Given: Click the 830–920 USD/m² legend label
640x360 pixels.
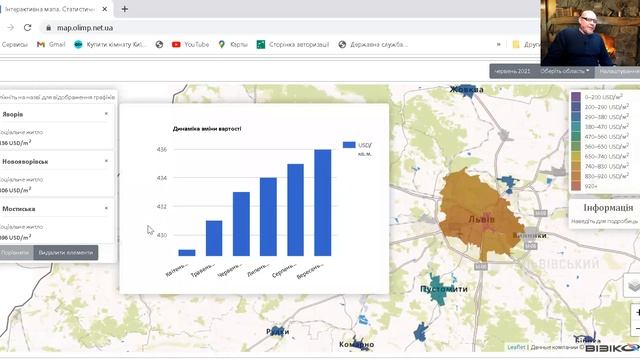Looking at the screenshot, I should pyautogui.click(x=606, y=176).
